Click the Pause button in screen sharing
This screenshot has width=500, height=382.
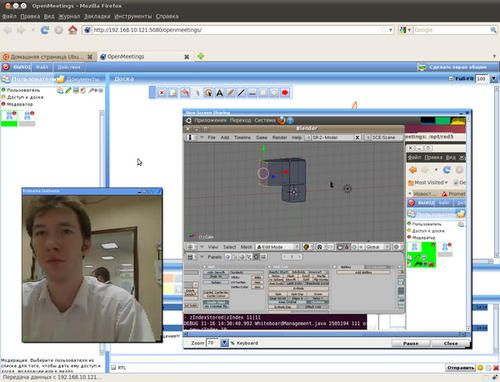point(411,343)
